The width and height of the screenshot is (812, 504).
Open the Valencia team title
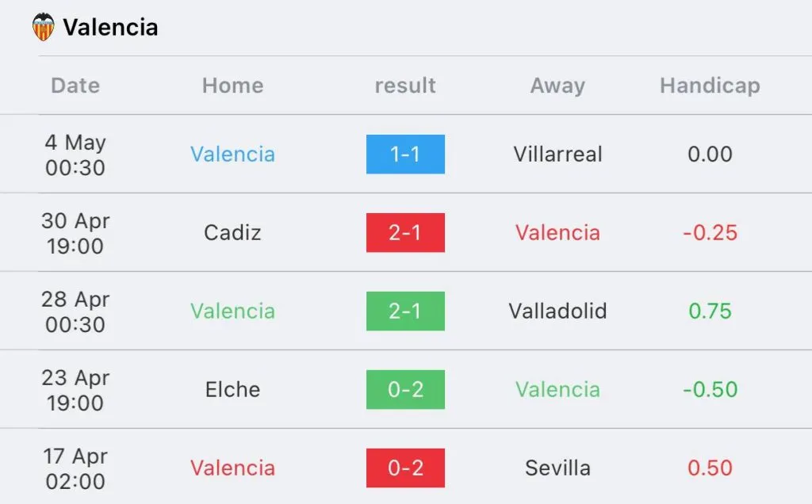110,28
